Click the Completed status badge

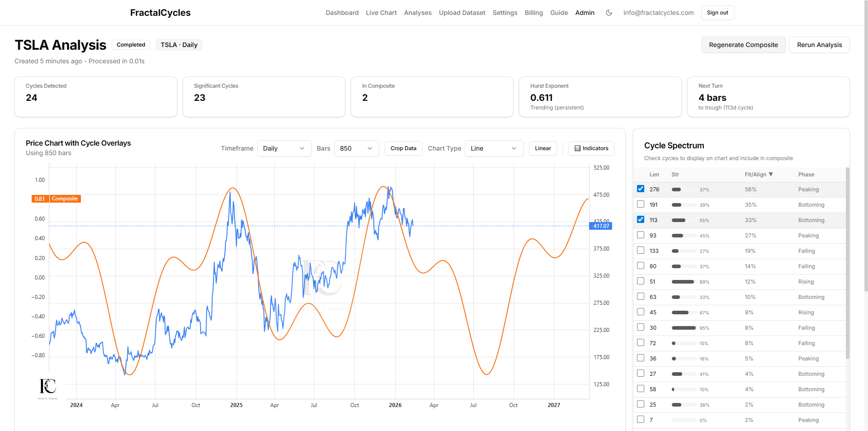(x=131, y=45)
